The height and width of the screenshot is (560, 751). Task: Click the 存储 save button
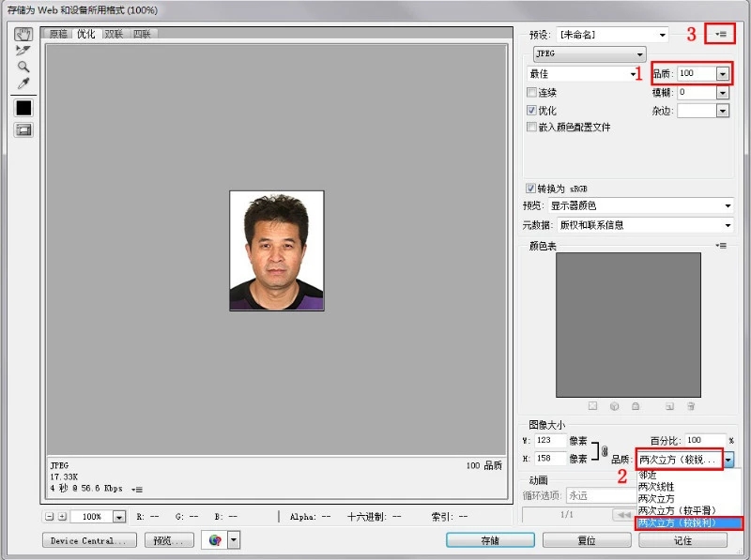click(490, 540)
